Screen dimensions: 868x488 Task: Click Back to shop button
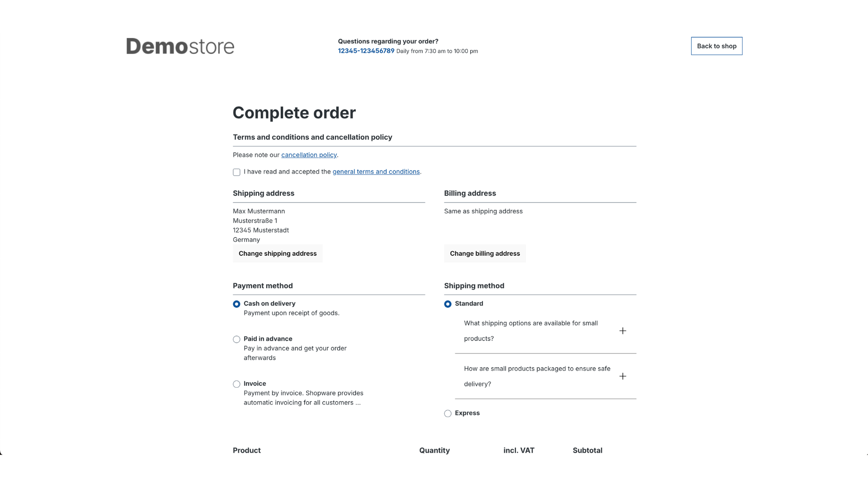(717, 46)
